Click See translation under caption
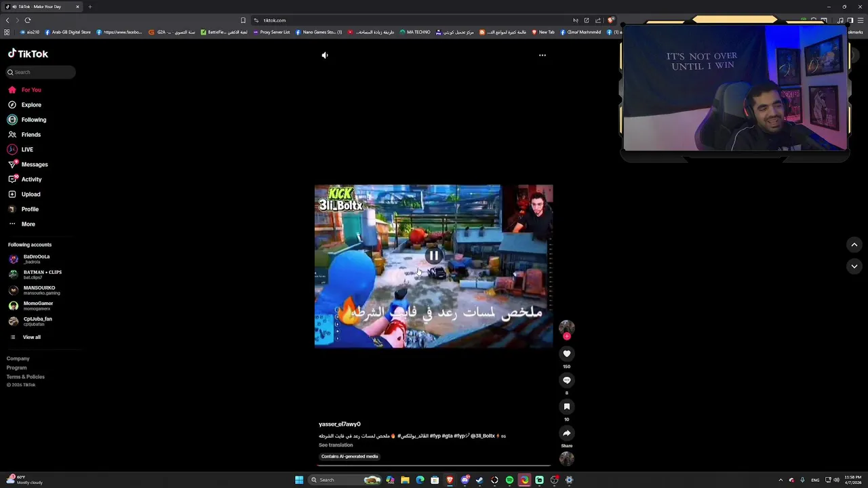The width and height of the screenshot is (868, 488). [336, 445]
